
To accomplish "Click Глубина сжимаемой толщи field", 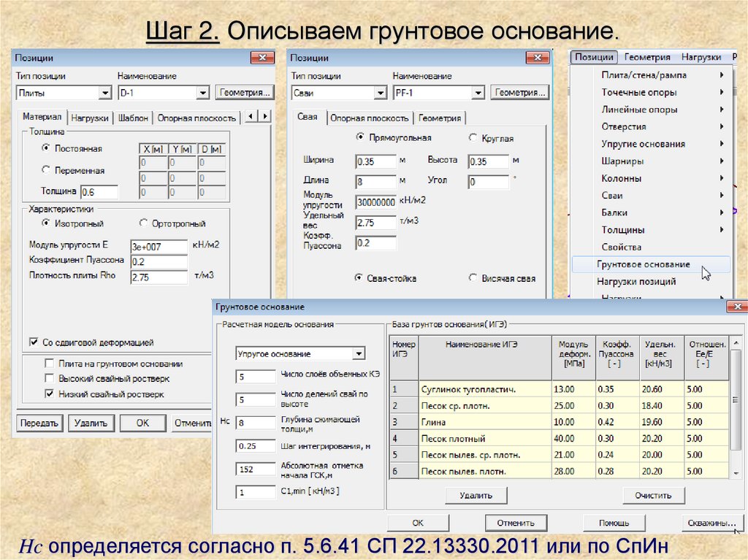I will (255, 423).
